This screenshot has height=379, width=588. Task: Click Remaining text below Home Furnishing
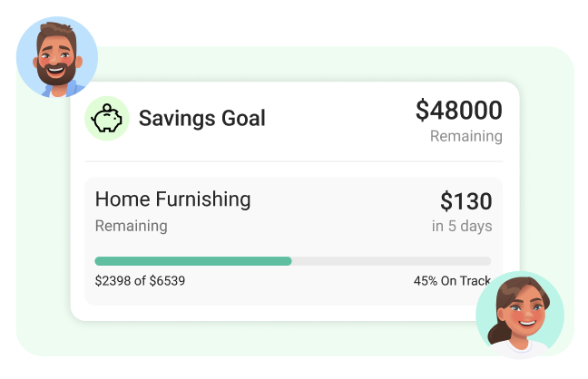[131, 226]
